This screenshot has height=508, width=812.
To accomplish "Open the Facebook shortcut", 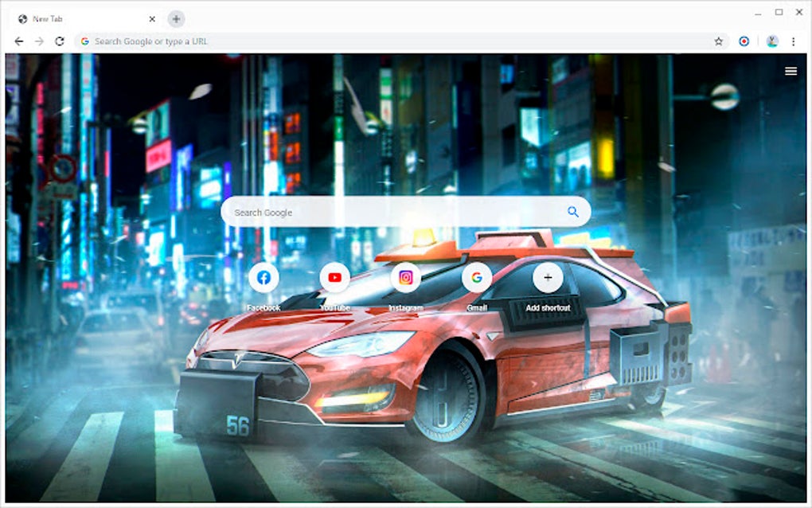I will [x=264, y=278].
